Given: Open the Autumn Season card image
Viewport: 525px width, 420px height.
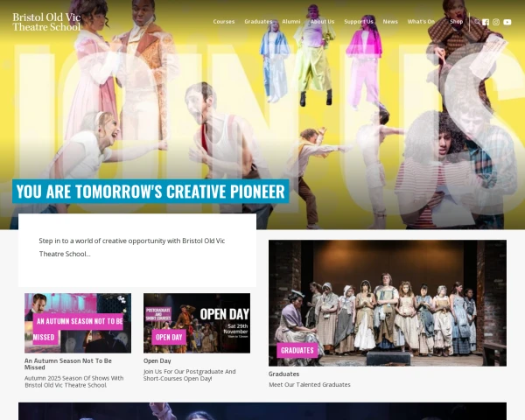Looking at the screenshot, I should (78, 323).
